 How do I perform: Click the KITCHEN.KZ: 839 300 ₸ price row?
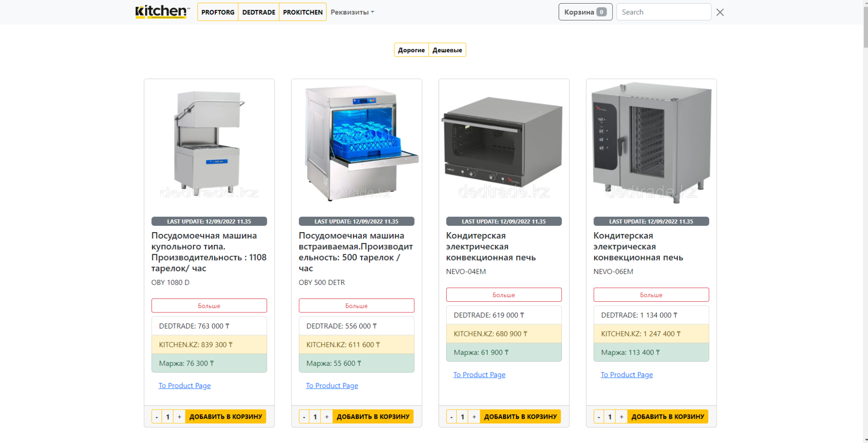(x=209, y=345)
